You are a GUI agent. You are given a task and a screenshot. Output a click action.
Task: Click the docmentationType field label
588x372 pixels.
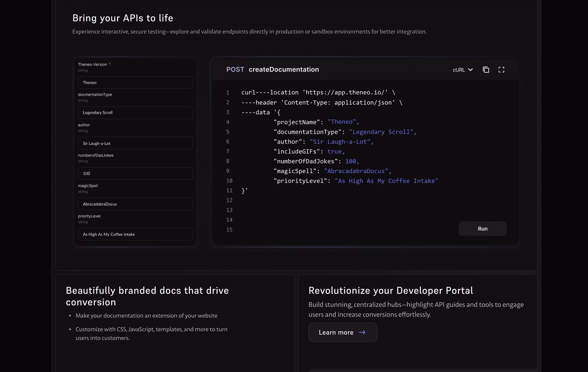(95, 94)
